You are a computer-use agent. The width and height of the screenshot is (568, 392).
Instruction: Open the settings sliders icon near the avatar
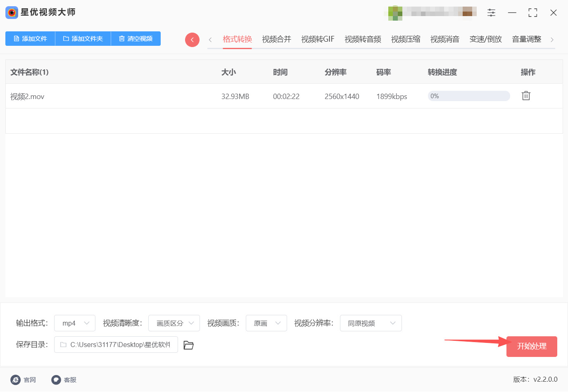click(491, 12)
